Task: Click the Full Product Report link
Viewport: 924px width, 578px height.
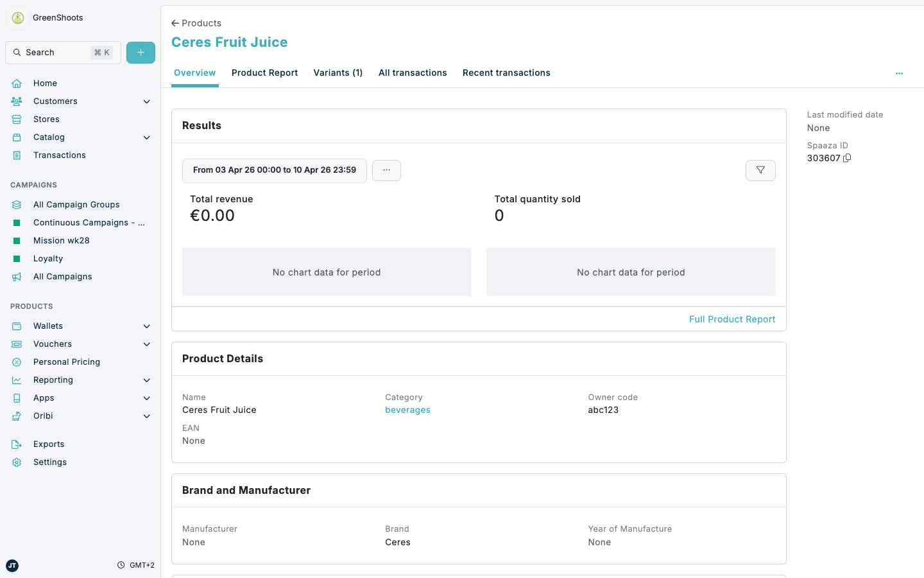Action: click(x=732, y=319)
